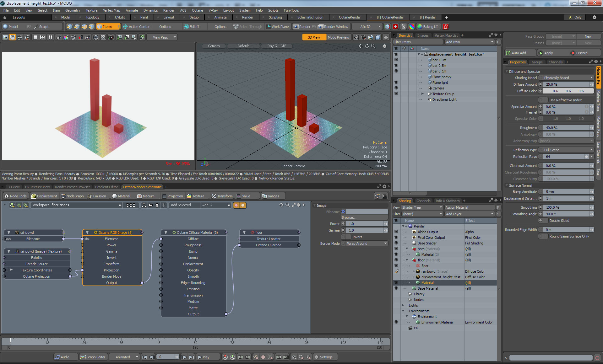Switch to the Gradient Editor tab

pos(106,187)
